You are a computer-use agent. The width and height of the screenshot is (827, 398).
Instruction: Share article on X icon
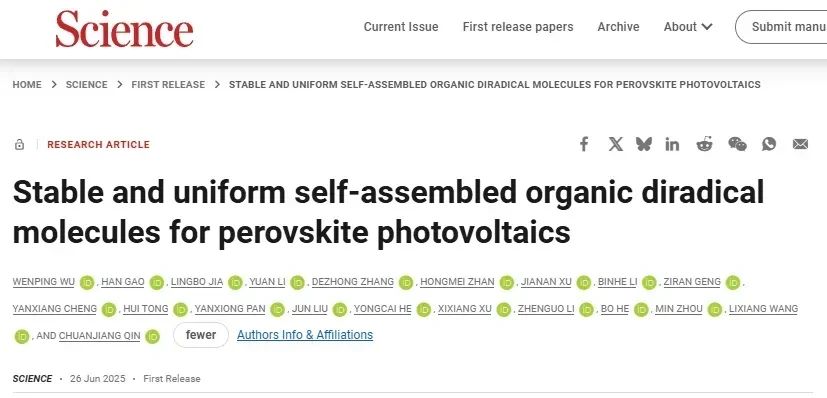click(x=615, y=144)
